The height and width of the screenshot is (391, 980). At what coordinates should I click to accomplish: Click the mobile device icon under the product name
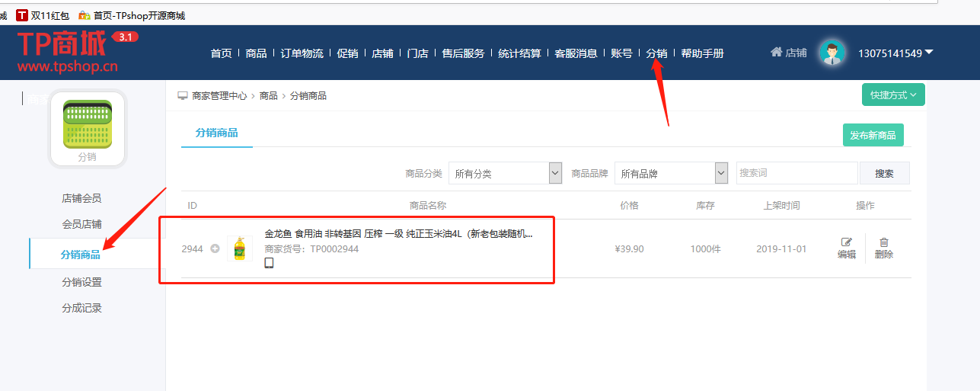(269, 263)
